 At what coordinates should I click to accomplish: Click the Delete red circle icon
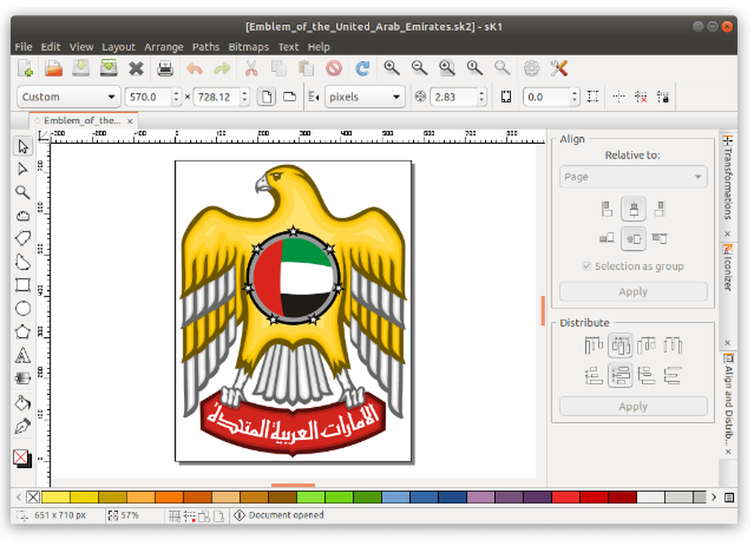(x=334, y=69)
